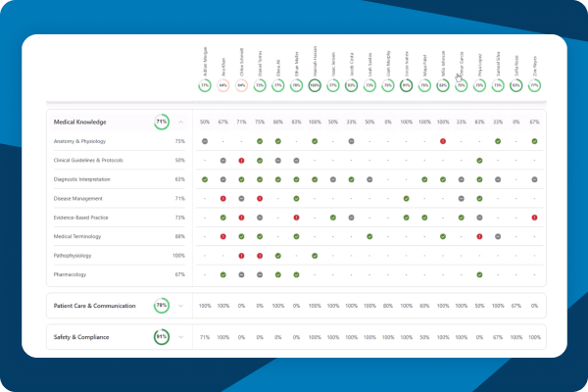Click Priya Lopez's red Medical Terminology alert
The height and width of the screenshot is (392, 588).
pyautogui.click(x=479, y=237)
